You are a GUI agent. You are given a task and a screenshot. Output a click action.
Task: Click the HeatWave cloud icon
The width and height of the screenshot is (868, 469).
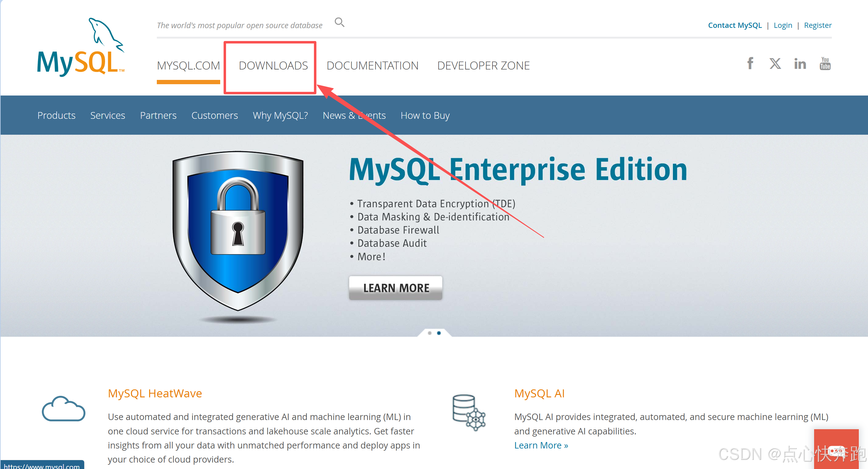64,409
